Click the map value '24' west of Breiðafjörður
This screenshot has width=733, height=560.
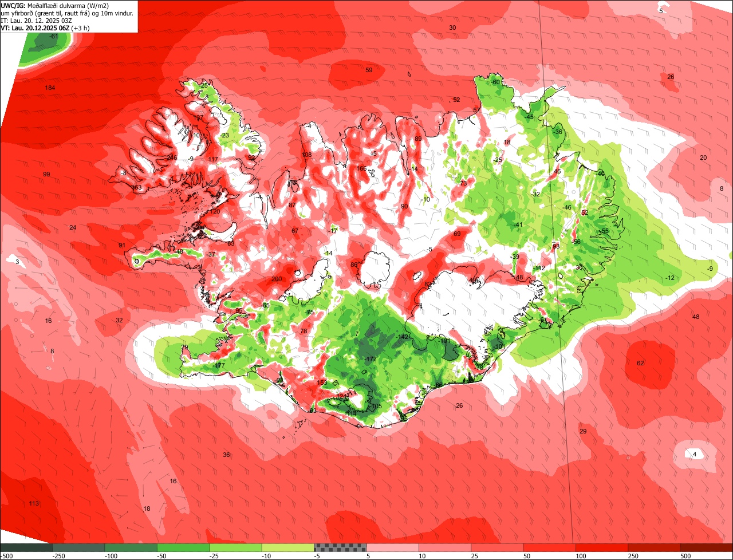[73, 227]
